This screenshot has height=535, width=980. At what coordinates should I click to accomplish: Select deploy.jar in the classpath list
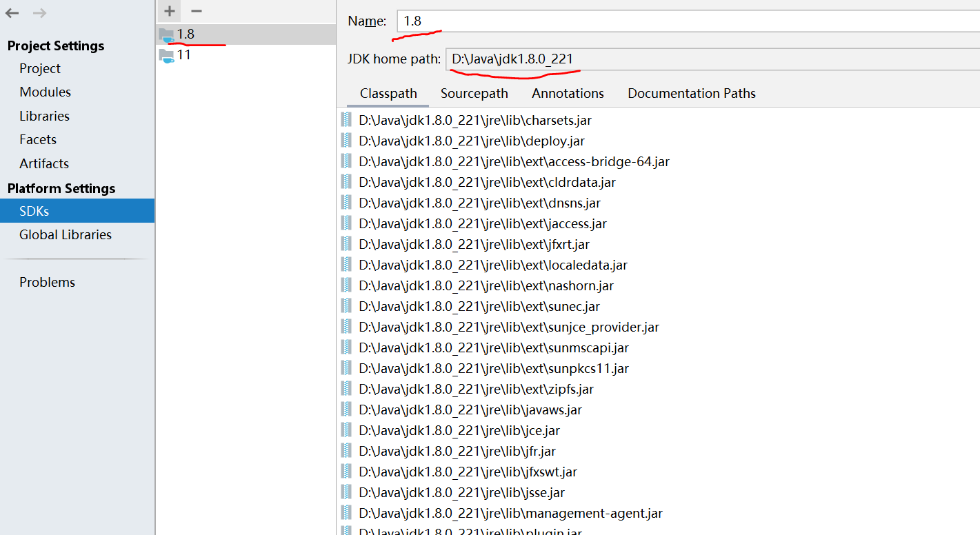pos(471,140)
